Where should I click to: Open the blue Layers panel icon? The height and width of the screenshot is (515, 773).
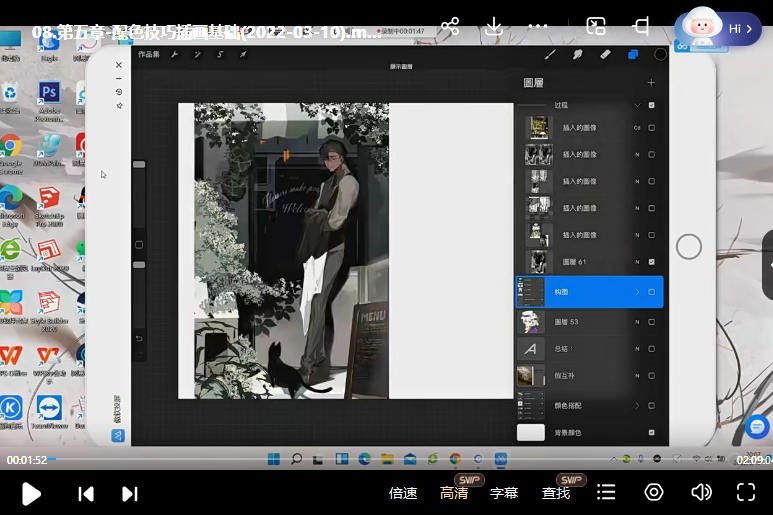click(x=633, y=54)
